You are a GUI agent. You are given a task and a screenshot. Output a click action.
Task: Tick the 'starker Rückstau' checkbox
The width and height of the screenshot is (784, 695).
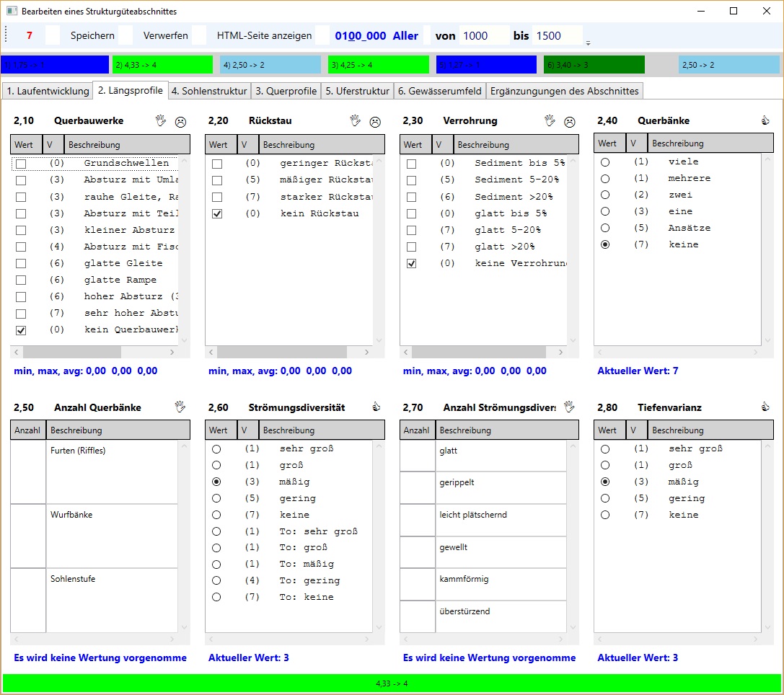point(217,198)
